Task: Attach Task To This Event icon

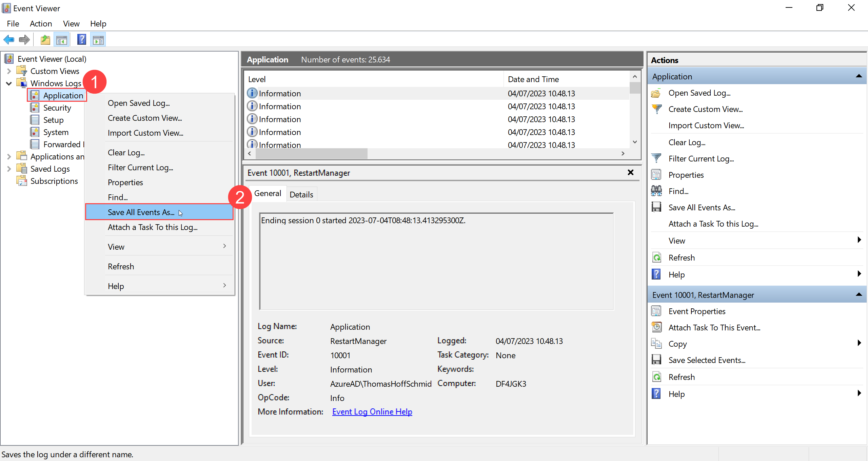Action: click(x=657, y=327)
